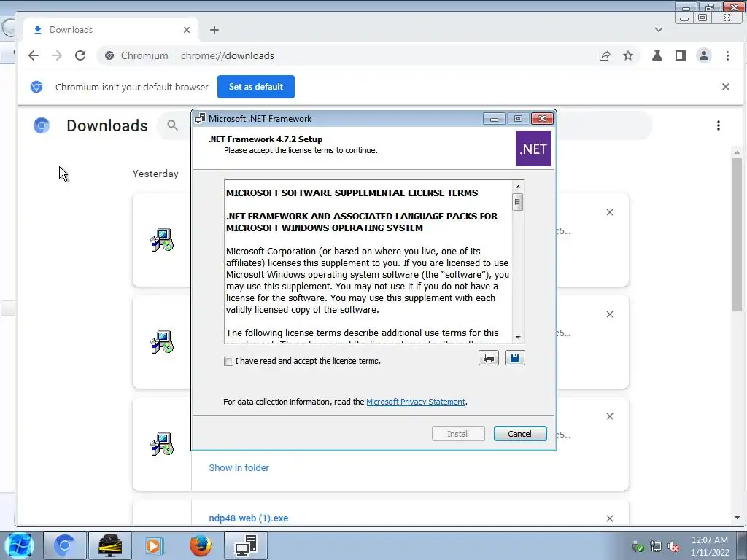Open the Windows Start menu
The width and height of the screenshot is (747, 560).
pos(19,545)
